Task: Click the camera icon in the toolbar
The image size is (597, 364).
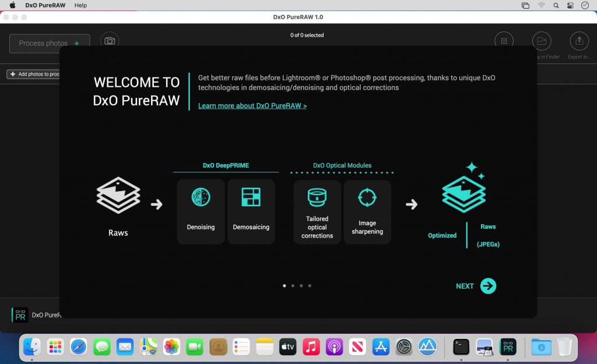Action: tap(109, 41)
